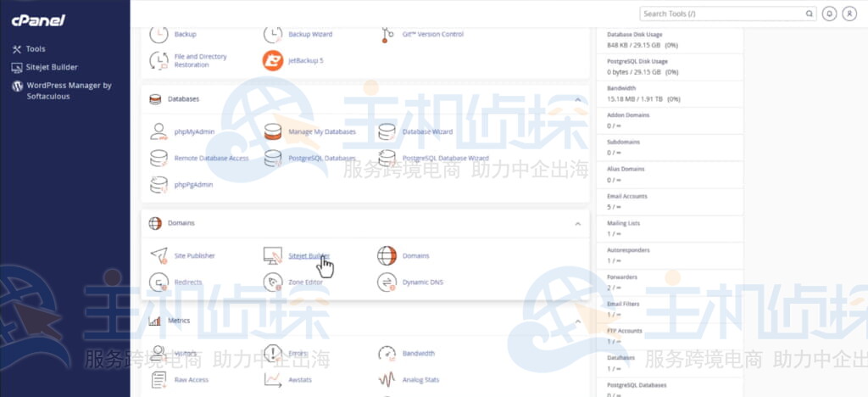The height and width of the screenshot is (397, 868).
Task: Open the Bandwidth gauge icon
Action: [x=387, y=353]
